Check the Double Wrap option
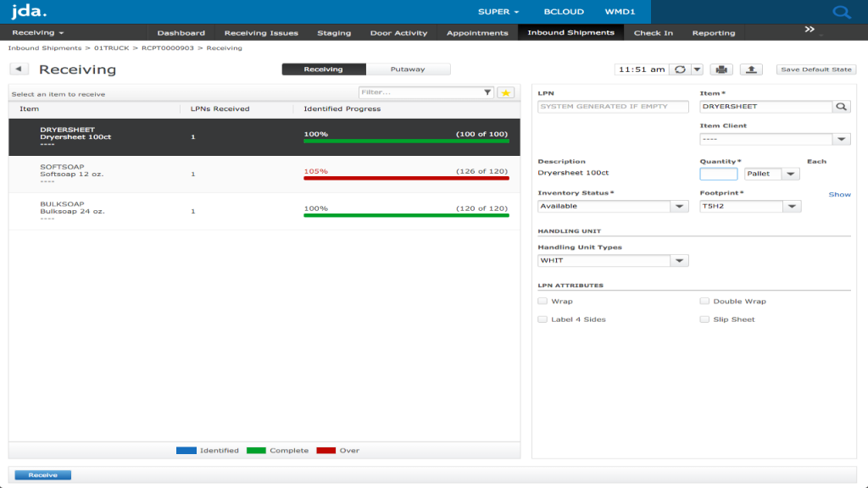This screenshot has width=868, height=488. pyautogui.click(x=704, y=301)
